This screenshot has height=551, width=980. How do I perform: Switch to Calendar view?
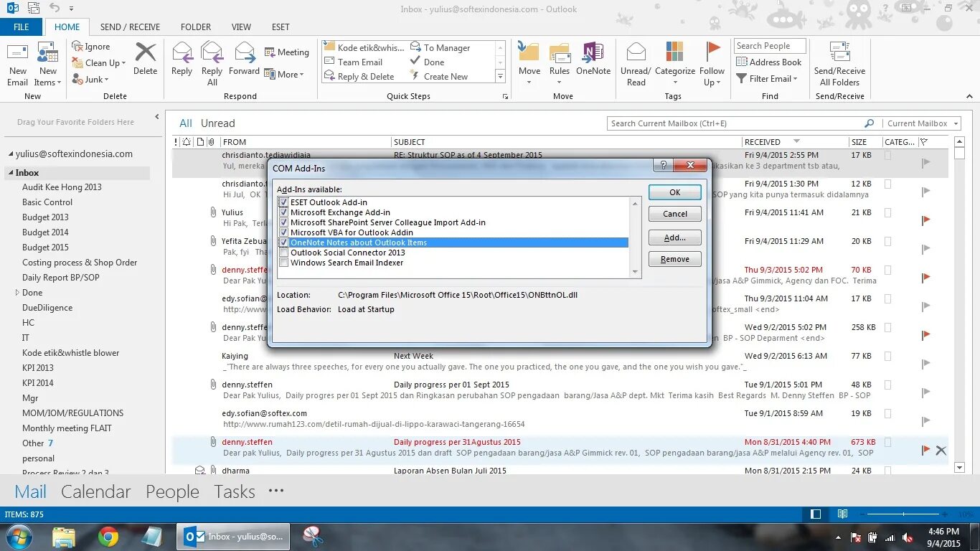pyautogui.click(x=96, y=491)
